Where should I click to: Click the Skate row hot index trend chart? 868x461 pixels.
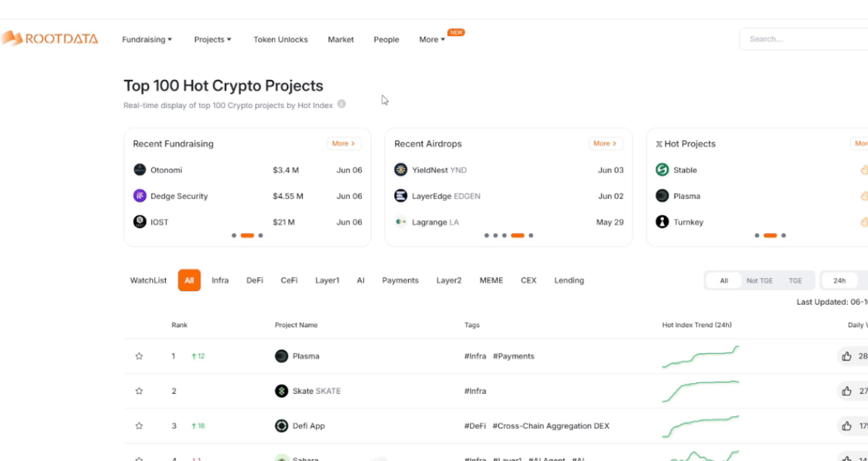click(x=701, y=391)
